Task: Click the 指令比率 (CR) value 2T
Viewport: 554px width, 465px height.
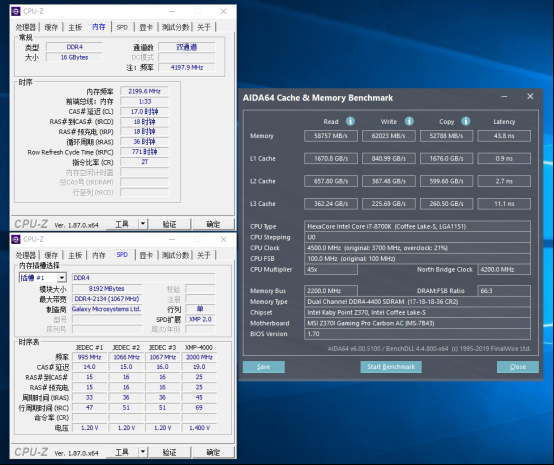Action: [x=145, y=162]
